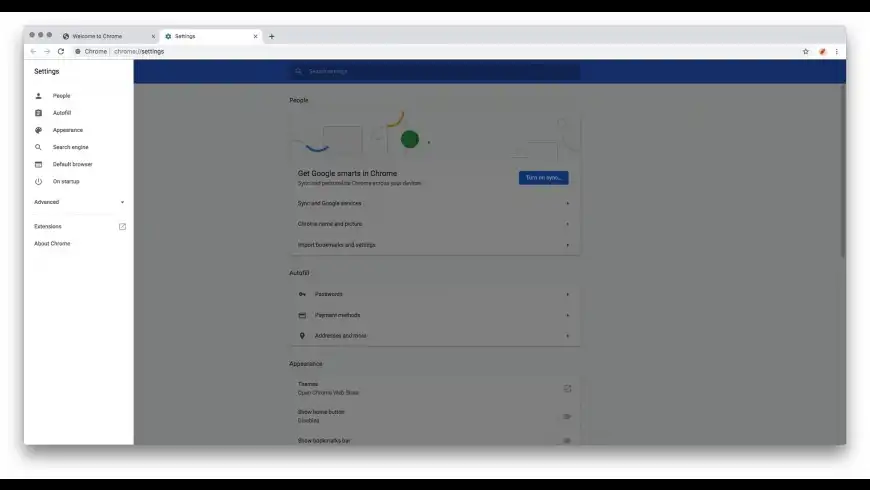
Task: Click the Default browser window icon
Action: pyautogui.click(x=38, y=164)
